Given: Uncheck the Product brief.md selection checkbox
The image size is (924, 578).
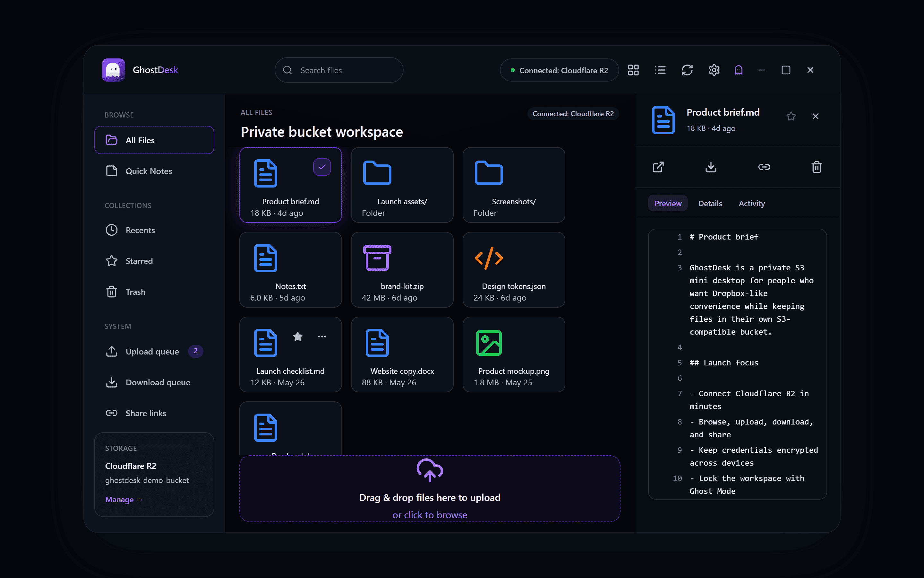Looking at the screenshot, I should (322, 167).
